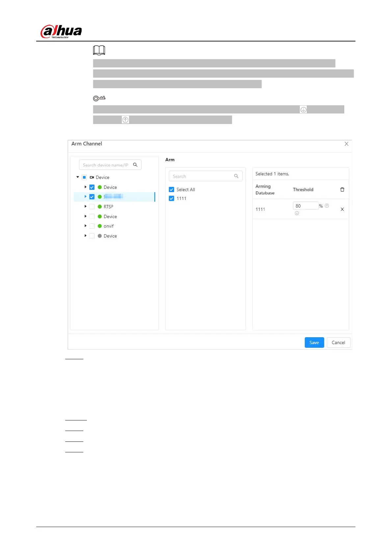Click the camera icon beside root Device

pyautogui.click(x=92, y=177)
